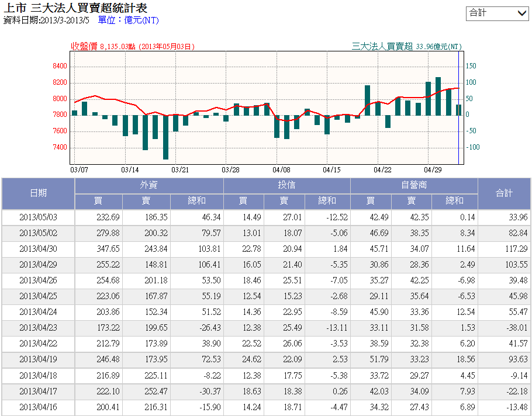
Task: Click the 自營商 group header
Action: (x=414, y=185)
